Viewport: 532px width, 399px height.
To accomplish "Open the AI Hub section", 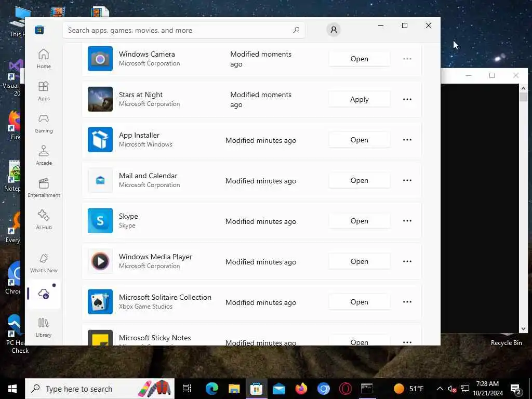I will pyautogui.click(x=44, y=220).
